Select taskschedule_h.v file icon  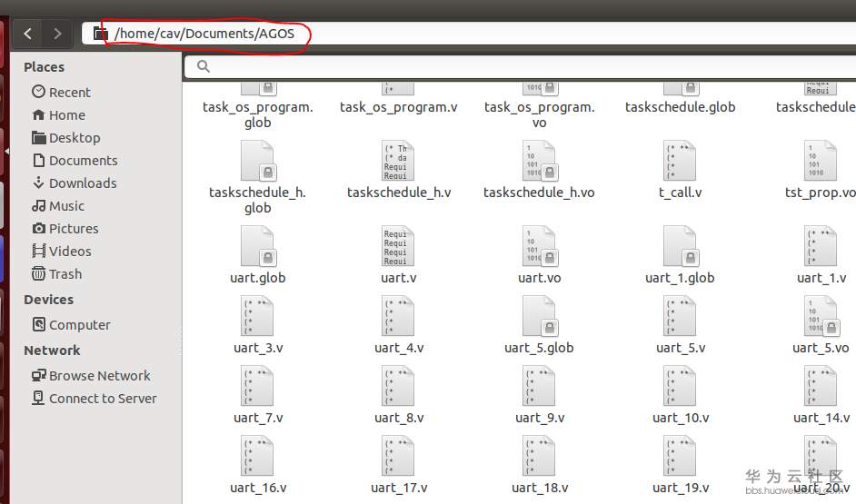[399, 161]
